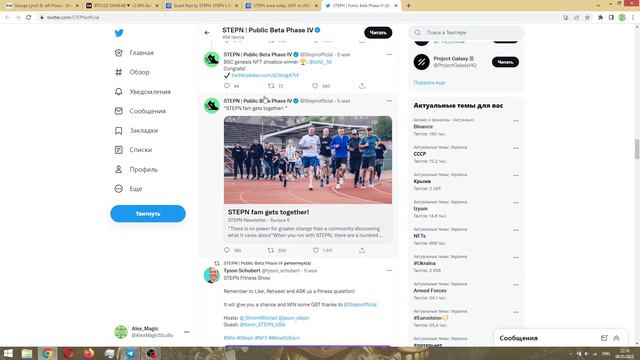Click the Поиск в Твиттере search field
This screenshot has height=360, width=640.
[x=466, y=33]
